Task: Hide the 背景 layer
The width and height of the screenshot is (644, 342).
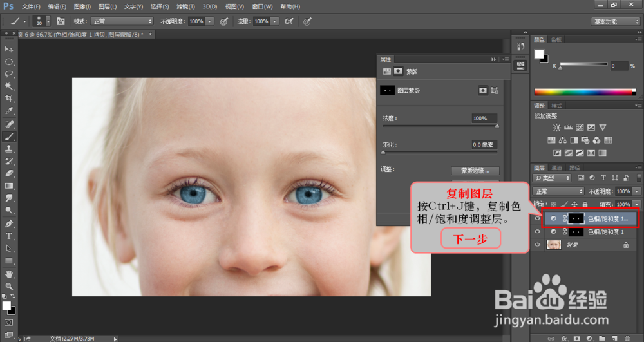Action: 537,245
